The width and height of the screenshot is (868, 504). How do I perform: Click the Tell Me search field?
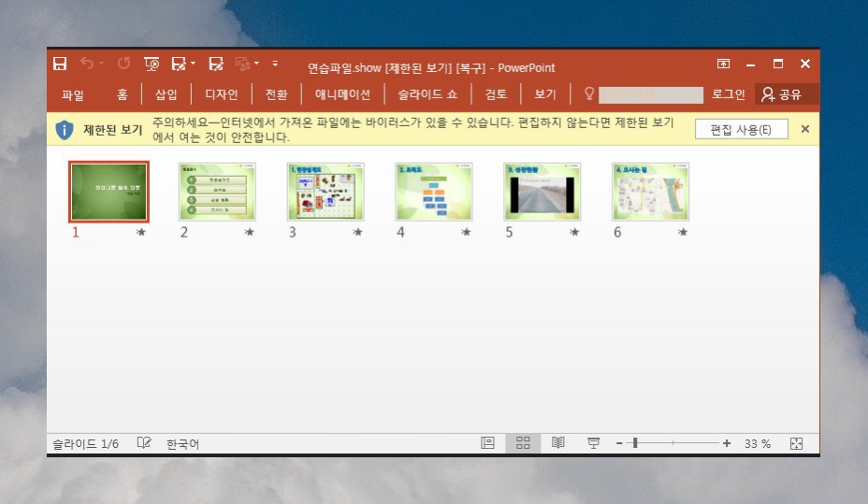tap(651, 95)
